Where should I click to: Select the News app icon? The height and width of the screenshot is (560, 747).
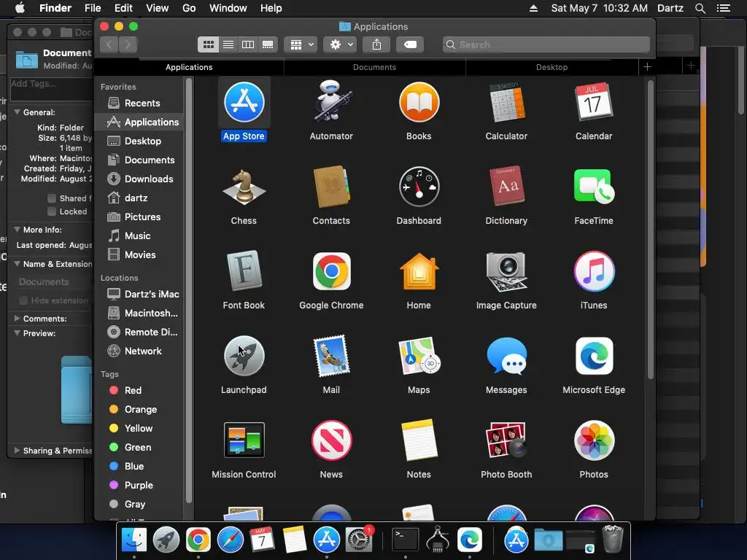tap(332, 440)
